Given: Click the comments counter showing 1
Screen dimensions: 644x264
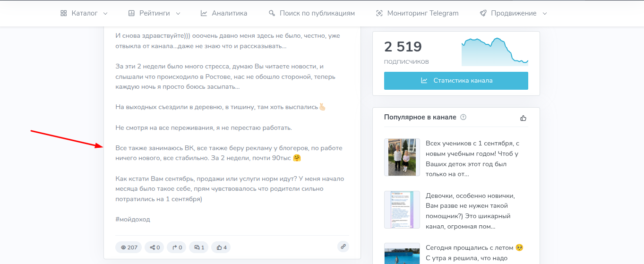Looking at the screenshot, I should (198, 247).
